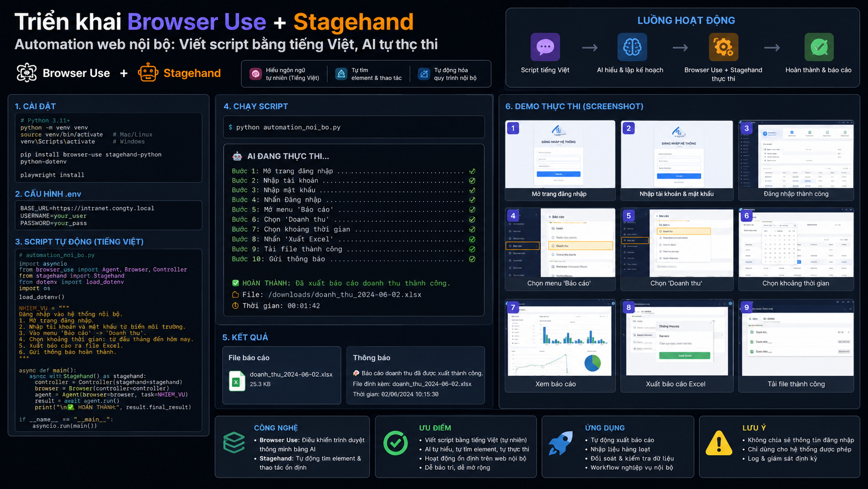The height and width of the screenshot is (489, 868).
Task: Click the 'USERNAME=your_user' line
Action: [x=53, y=216]
